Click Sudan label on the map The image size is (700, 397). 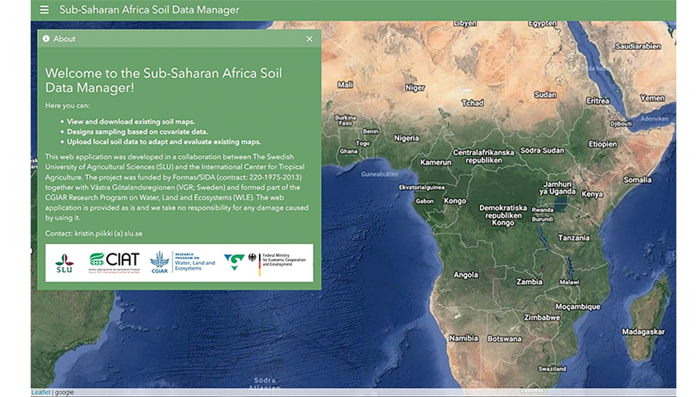tap(545, 95)
